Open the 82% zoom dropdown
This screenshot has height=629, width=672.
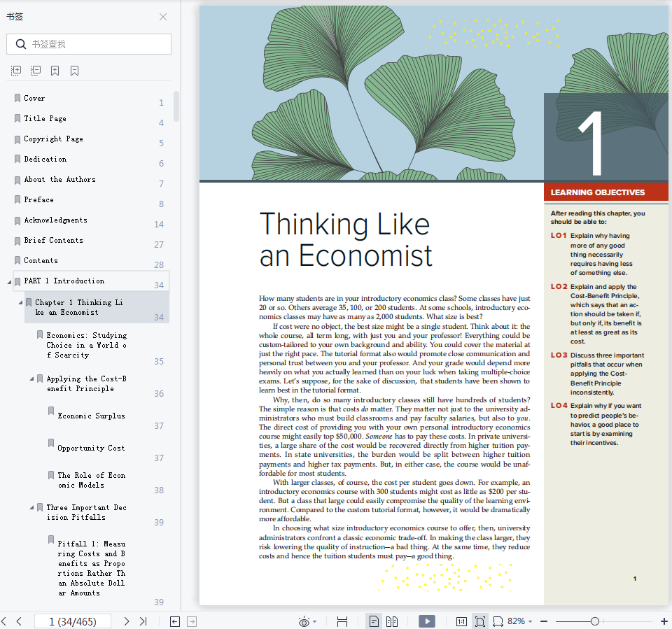coord(520,621)
